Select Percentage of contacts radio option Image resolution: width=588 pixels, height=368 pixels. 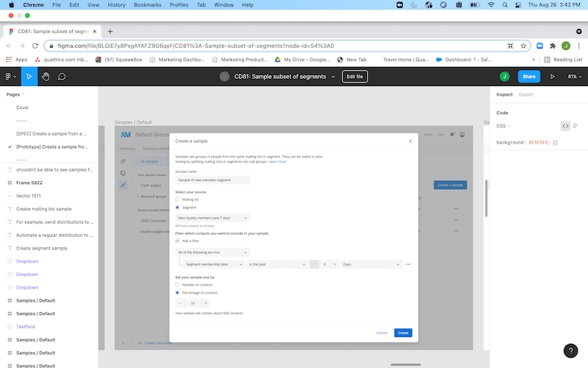[x=177, y=292]
